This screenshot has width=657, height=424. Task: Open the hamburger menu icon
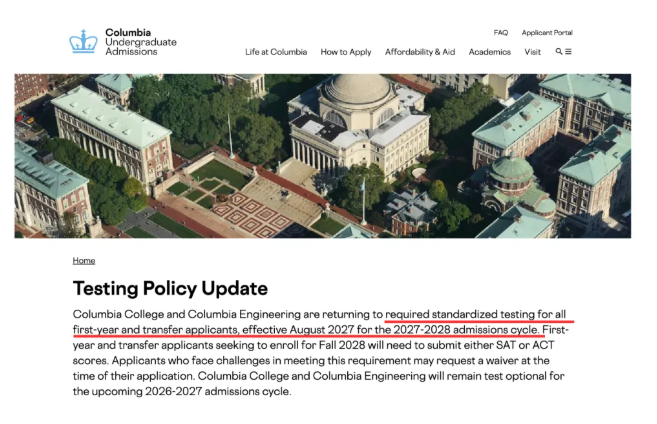[x=568, y=52]
